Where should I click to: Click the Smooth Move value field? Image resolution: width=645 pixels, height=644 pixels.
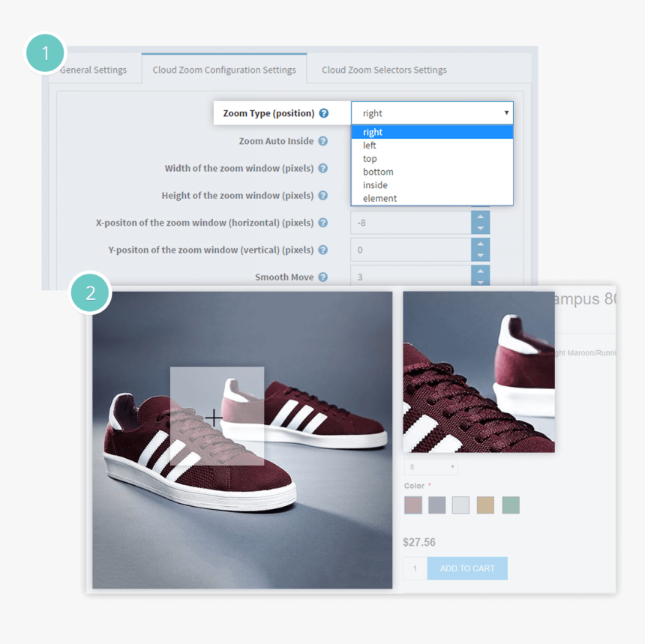pos(410,277)
